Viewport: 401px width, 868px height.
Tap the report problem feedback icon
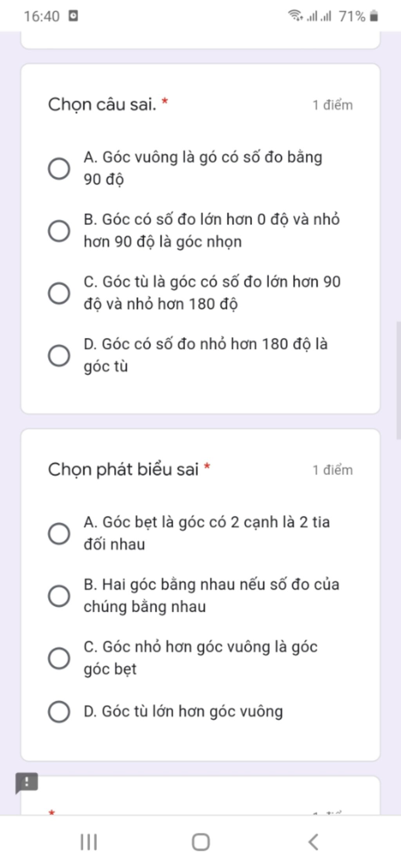click(27, 783)
